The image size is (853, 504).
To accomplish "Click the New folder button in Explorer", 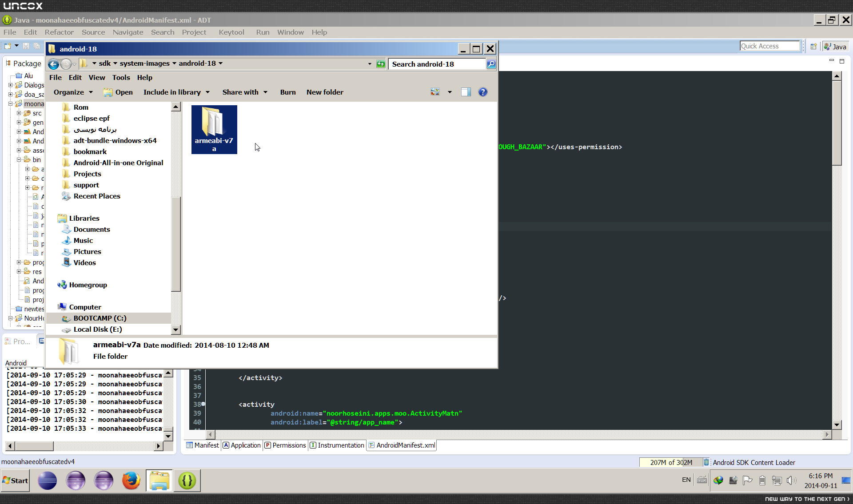I will [x=325, y=92].
